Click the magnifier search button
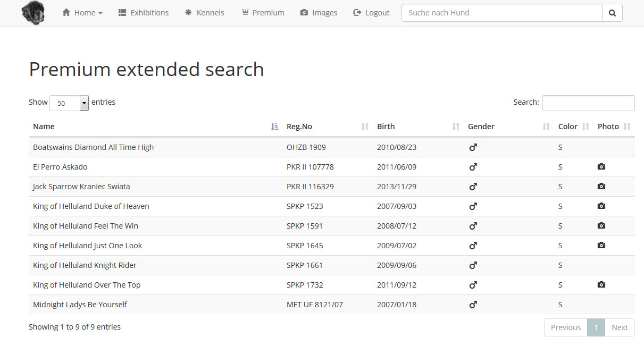Screen dimensions: 644x345 [x=612, y=13]
